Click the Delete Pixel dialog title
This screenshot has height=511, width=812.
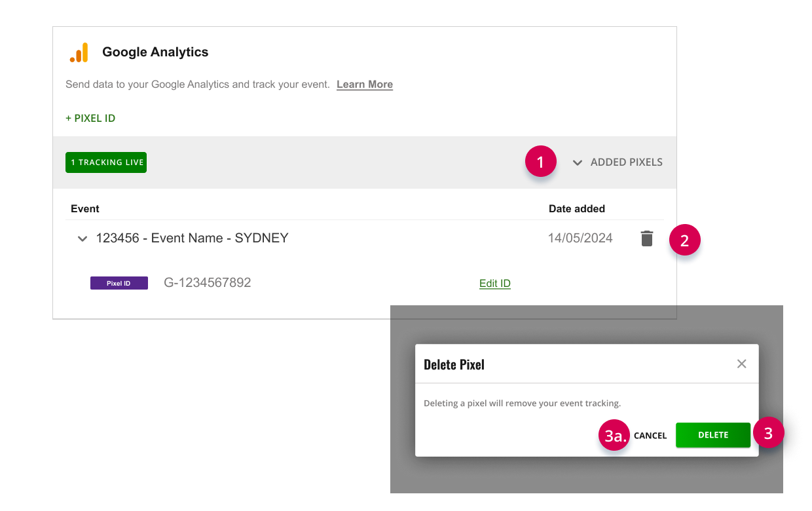454,365
